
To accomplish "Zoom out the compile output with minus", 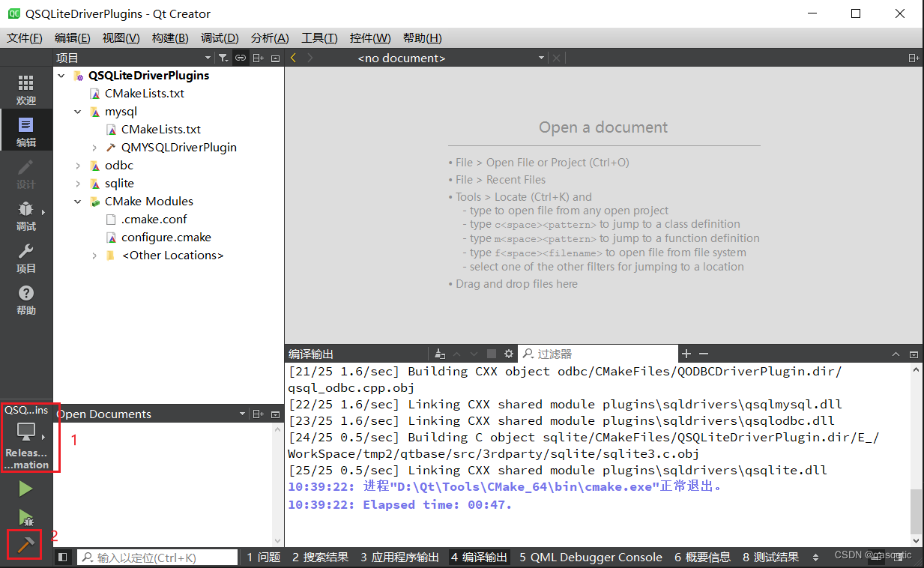I will (703, 354).
